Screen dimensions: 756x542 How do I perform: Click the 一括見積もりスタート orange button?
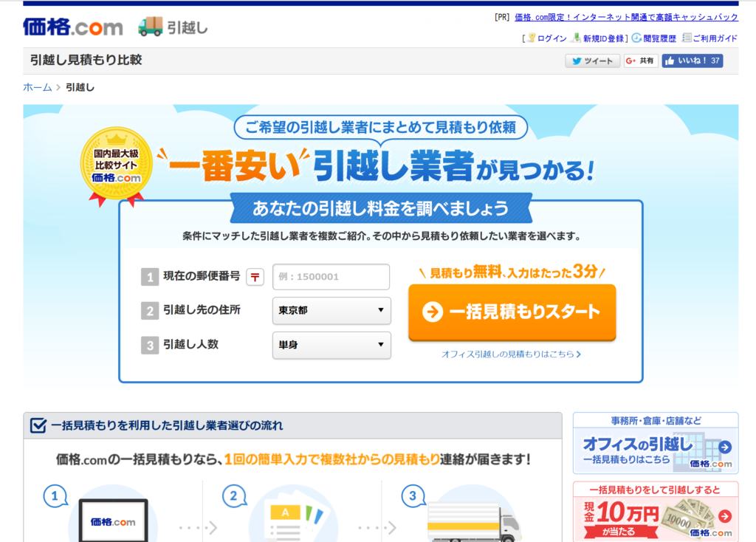click(x=512, y=312)
